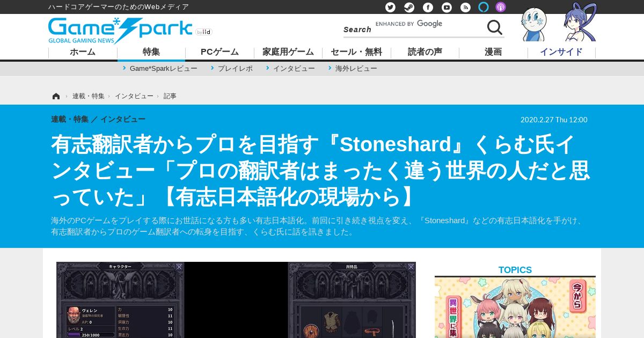Screen dimensions: 644x338
Task: Open the 家庭用ゲーム menu tab
Action: click(288, 52)
